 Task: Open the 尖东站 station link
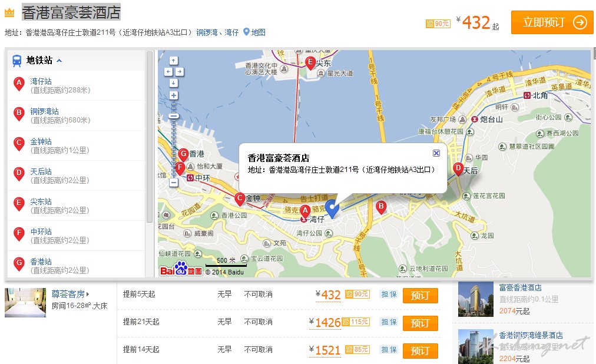(41, 201)
